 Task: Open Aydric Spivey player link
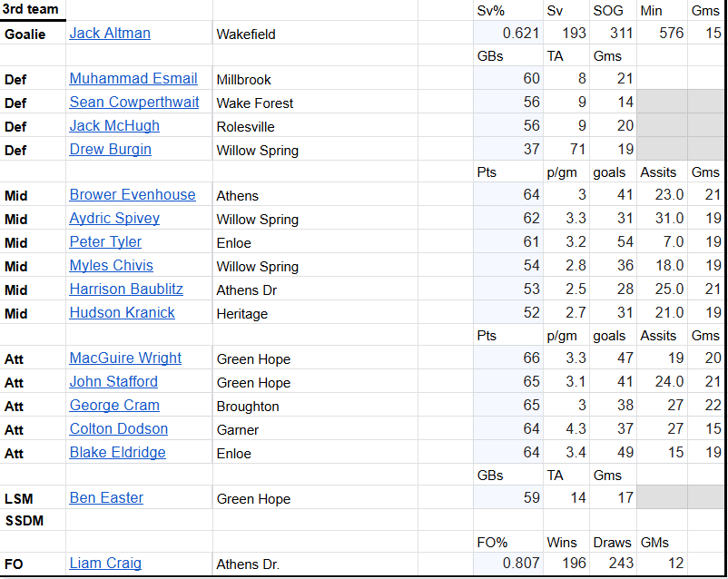(114, 219)
